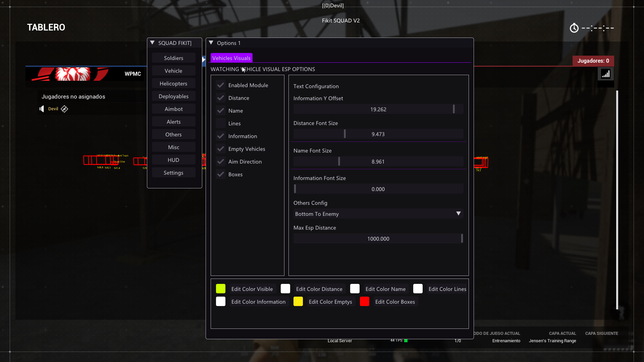The image size is (644, 362).
Task: Click the Edit Color Distance button
Action: (319, 289)
